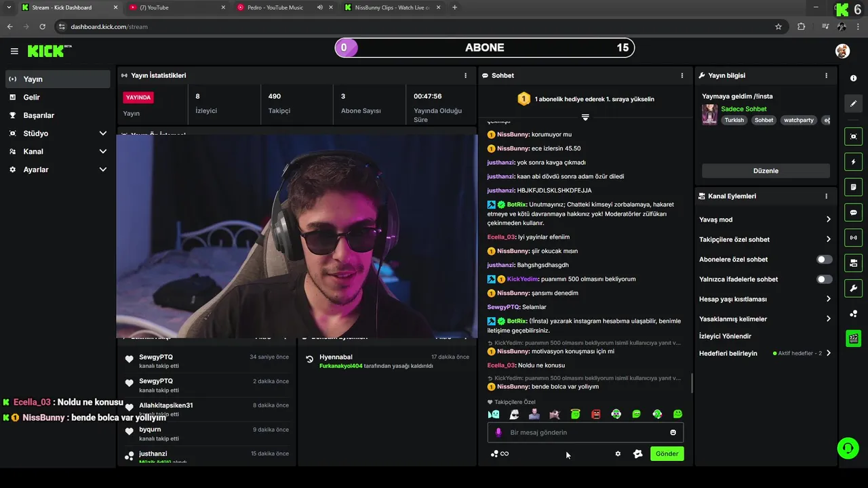Open chat settings gear icon

[x=618, y=454]
